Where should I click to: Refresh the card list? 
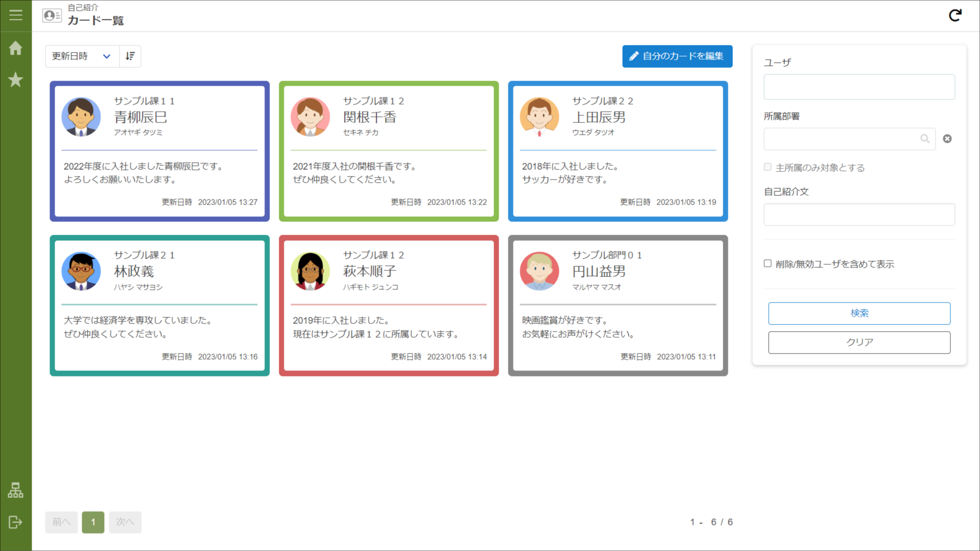coord(955,16)
